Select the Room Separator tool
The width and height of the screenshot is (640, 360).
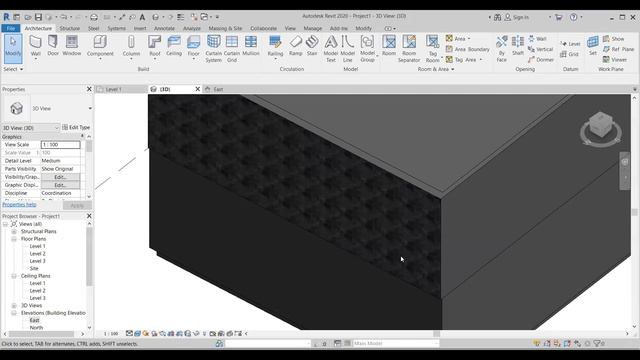coord(409,49)
